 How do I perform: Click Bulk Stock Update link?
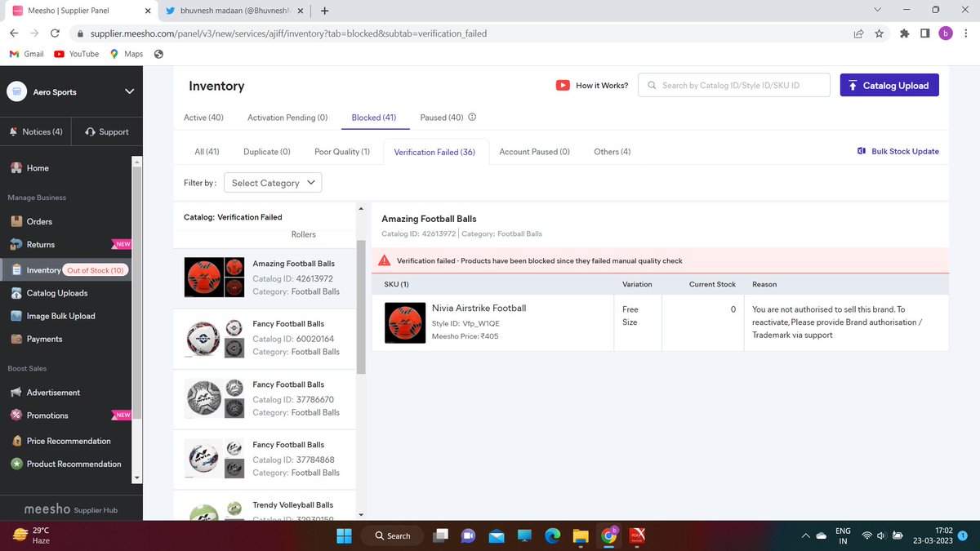898,151
